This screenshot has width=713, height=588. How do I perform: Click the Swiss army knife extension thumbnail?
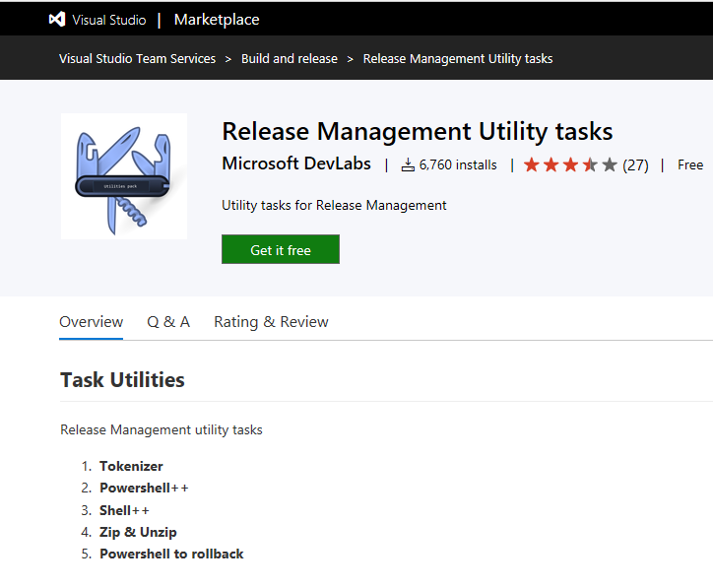coord(124,176)
